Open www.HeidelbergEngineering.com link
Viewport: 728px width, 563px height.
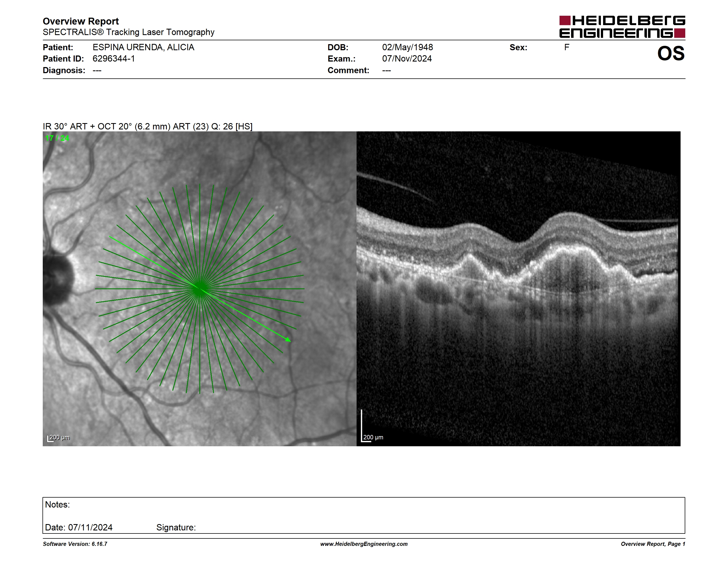364,544
